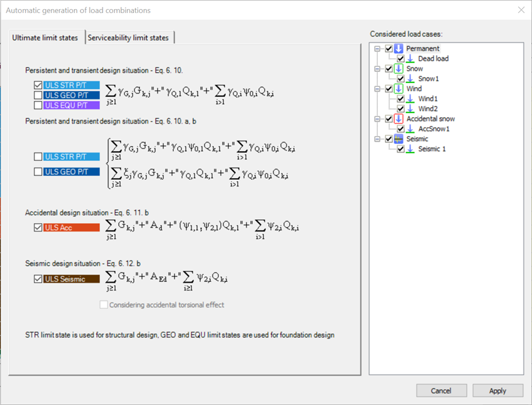Uncheck the Seismic 1 load case checkbox
The height and width of the screenshot is (405, 532).
[401, 149]
